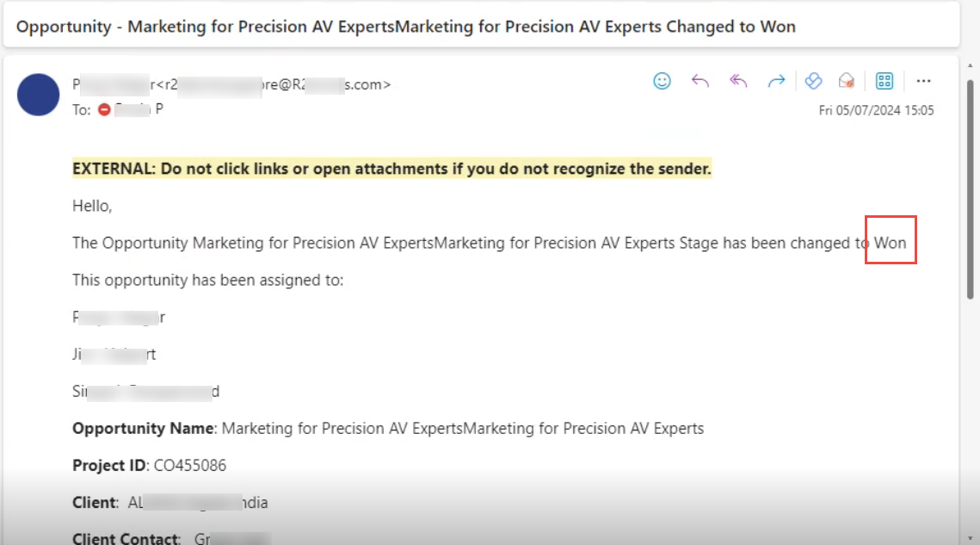Click the Reply All arrow icon
This screenshot has width=980, height=545.
(x=738, y=81)
